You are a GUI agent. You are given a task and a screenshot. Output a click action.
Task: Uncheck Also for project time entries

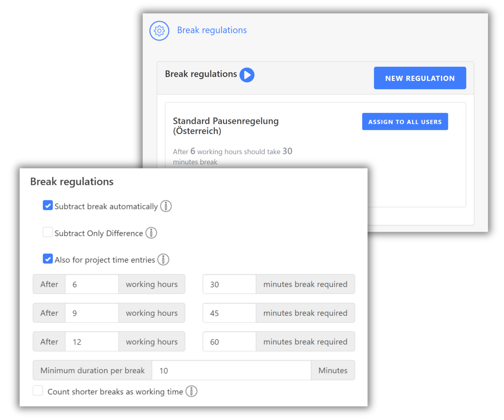coord(48,259)
